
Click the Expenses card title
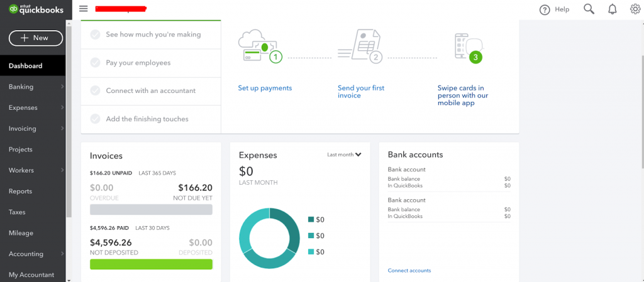pyautogui.click(x=258, y=155)
